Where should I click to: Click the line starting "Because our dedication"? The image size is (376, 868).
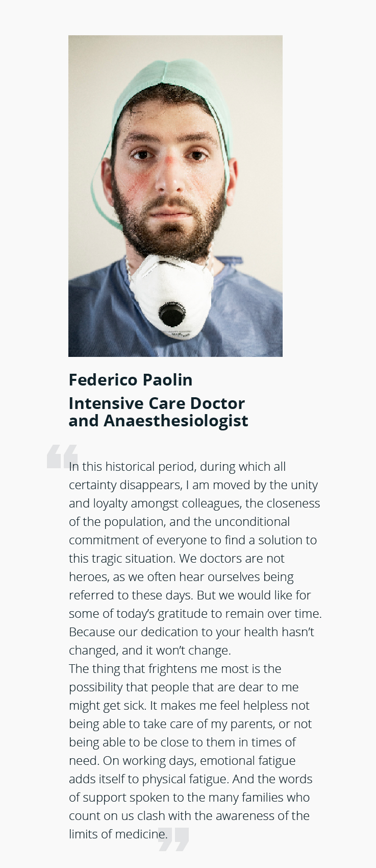tap(191, 632)
